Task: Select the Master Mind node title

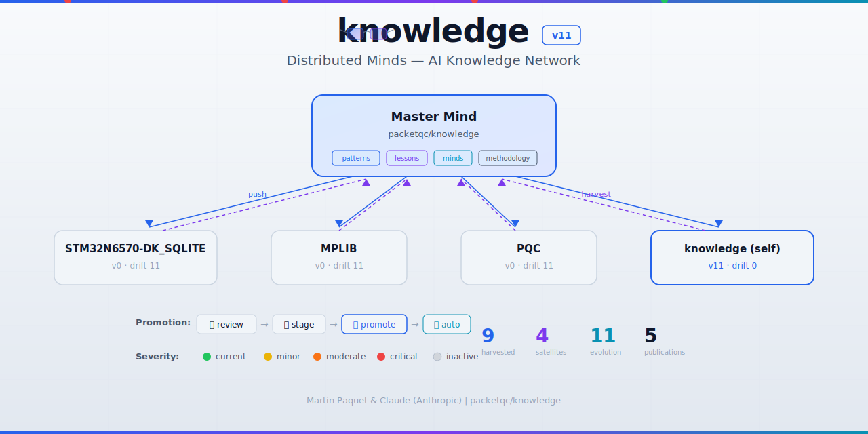Action: click(x=434, y=117)
